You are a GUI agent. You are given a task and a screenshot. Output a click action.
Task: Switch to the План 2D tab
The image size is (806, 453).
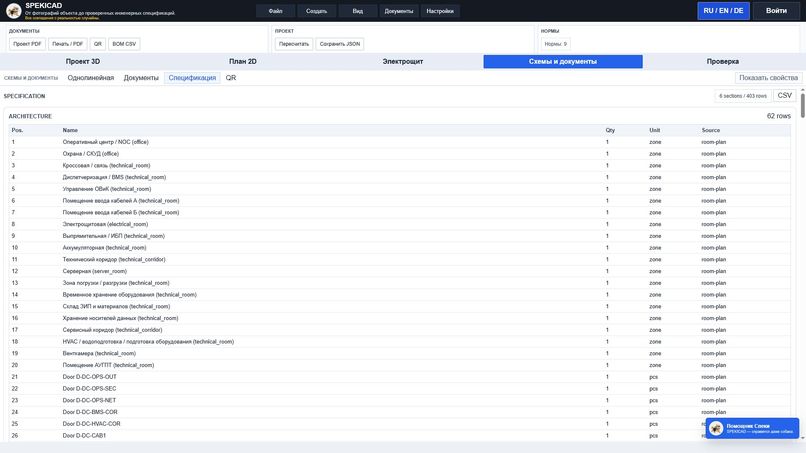pyautogui.click(x=243, y=62)
